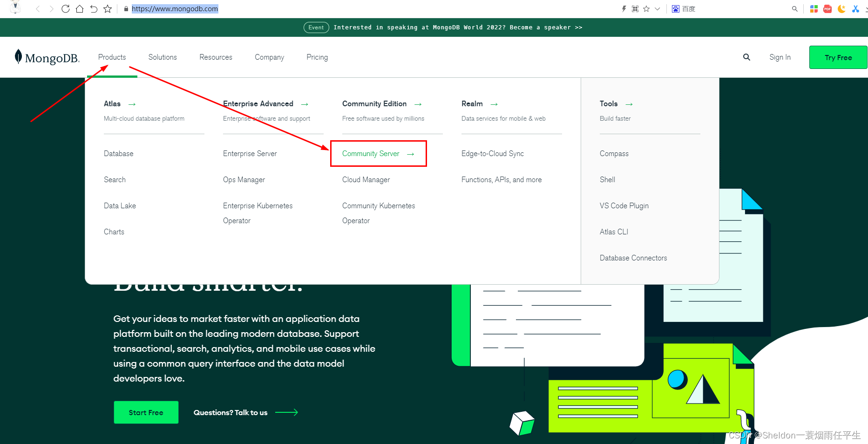The height and width of the screenshot is (444, 868).
Task: Select Enterprise Server entry
Action: (x=250, y=154)
